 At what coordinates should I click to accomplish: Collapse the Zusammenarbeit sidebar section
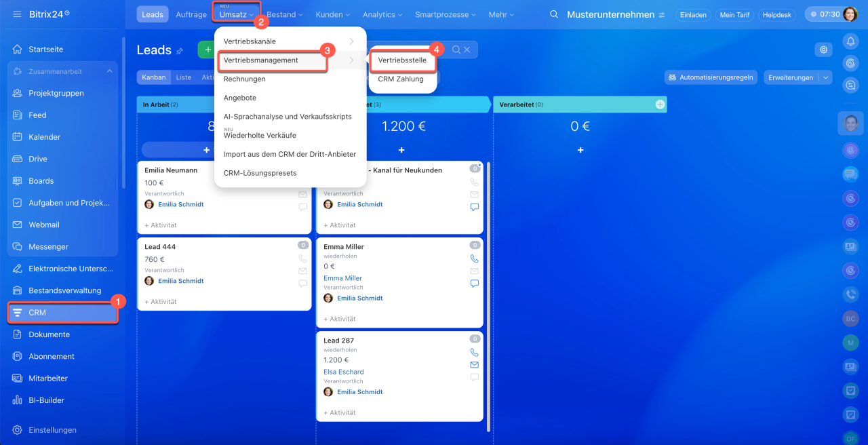[x=109, y=71]
